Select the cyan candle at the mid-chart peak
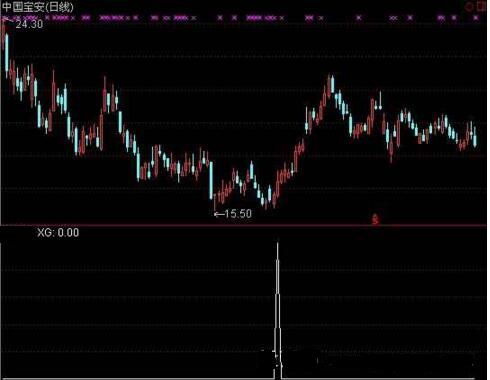 (x=332, y=84)
